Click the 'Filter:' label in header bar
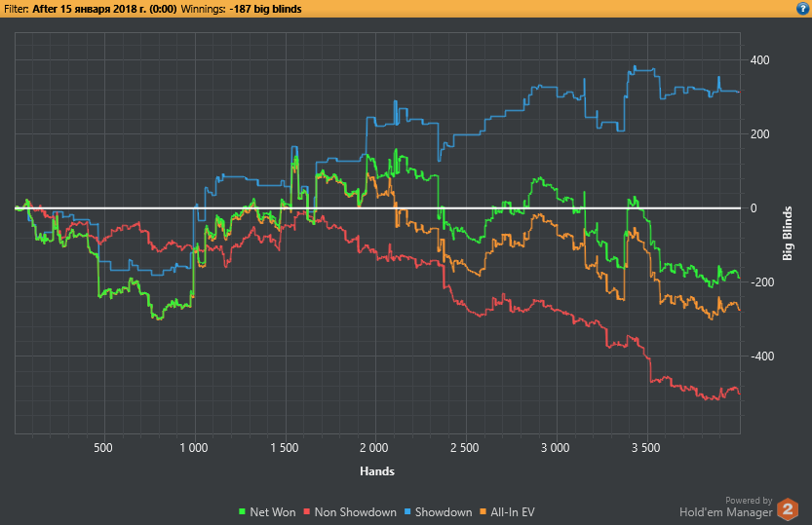The width and height of the screenshot is (812, 525). click(16, 9)
